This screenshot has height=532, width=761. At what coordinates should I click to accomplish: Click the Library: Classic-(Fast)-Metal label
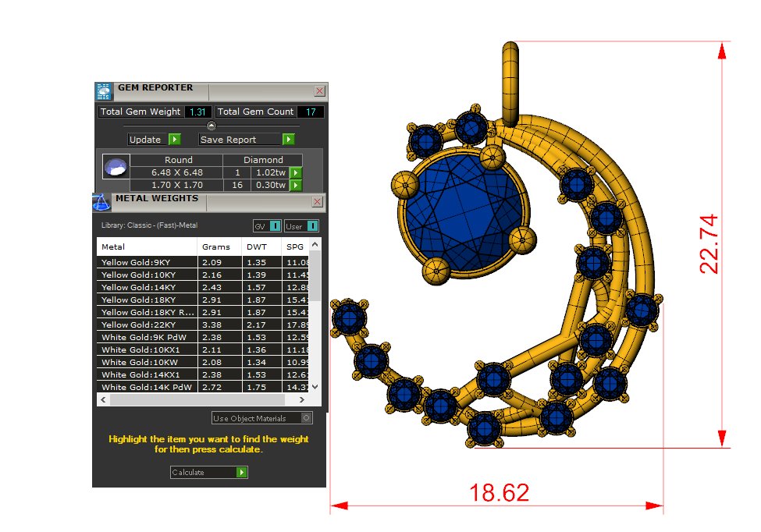(x=150, y=225)
